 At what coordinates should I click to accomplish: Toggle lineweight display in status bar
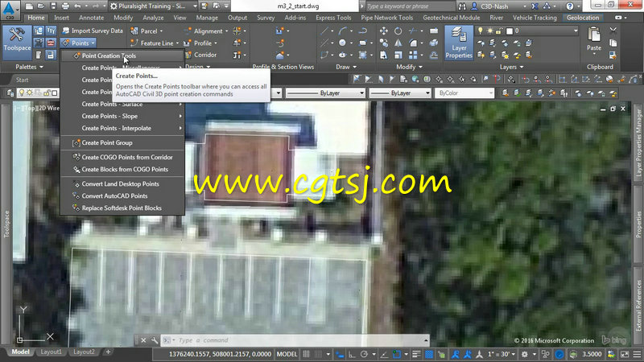pos(416,354)
